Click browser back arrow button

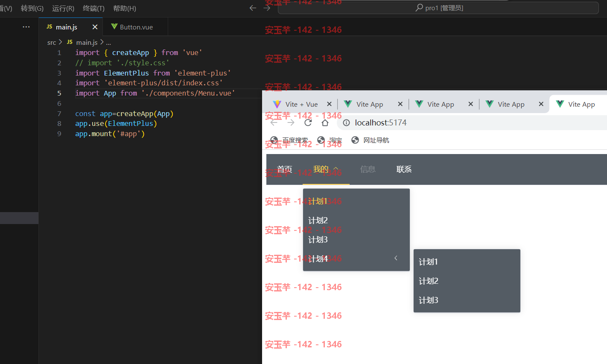tap(274, 122)
